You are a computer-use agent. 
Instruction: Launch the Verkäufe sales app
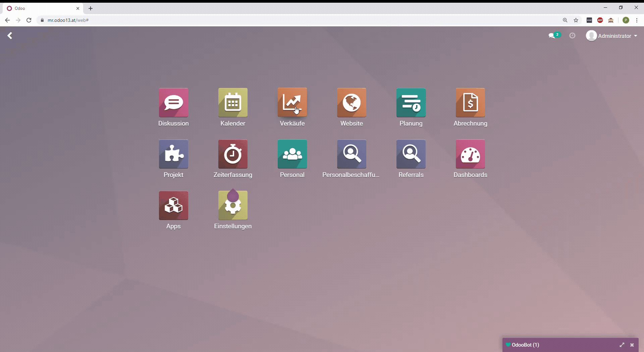tap(292, 102)
